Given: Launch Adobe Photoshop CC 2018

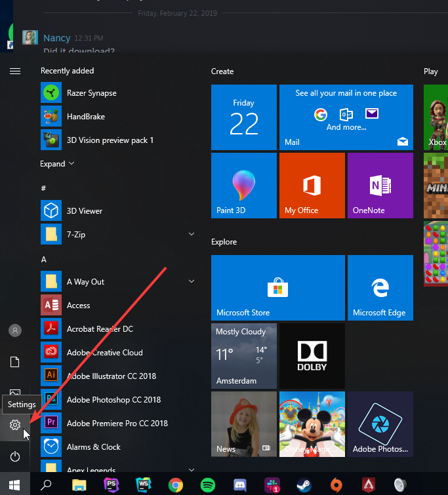Looking at the screenshot, I should coord(113,400).
